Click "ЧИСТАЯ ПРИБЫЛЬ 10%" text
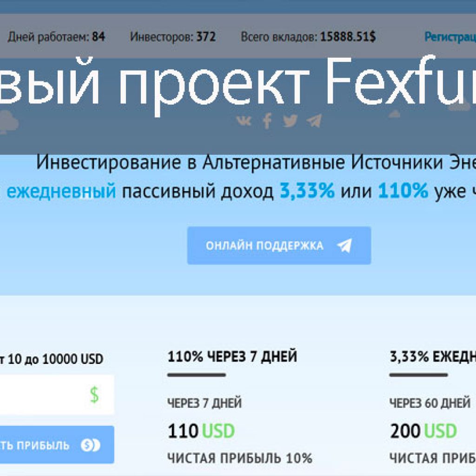The width and height of the screenshot is (476, 476). coord(240,458)
